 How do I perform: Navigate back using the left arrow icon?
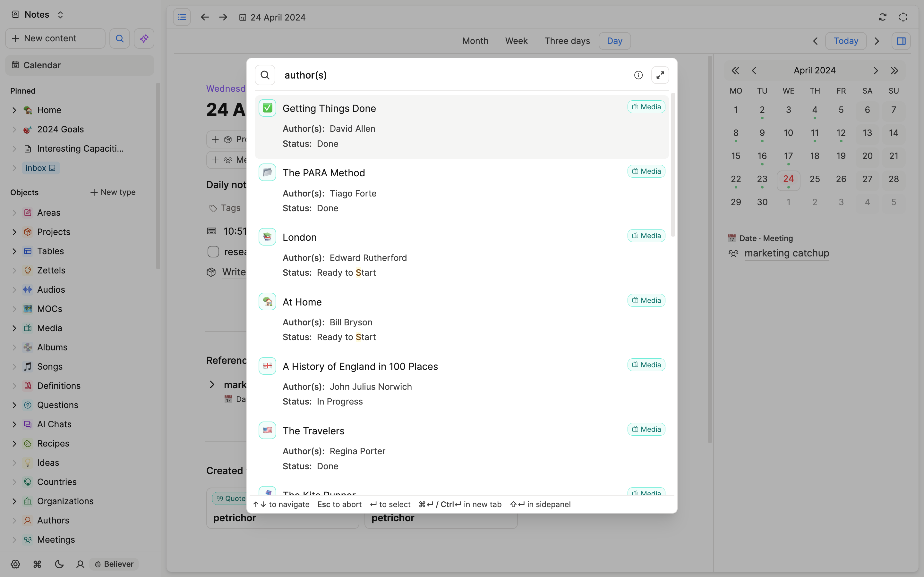(205, 17)
